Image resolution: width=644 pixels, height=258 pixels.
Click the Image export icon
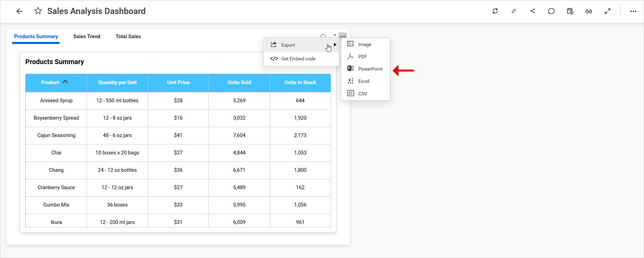tap(350, 44)
